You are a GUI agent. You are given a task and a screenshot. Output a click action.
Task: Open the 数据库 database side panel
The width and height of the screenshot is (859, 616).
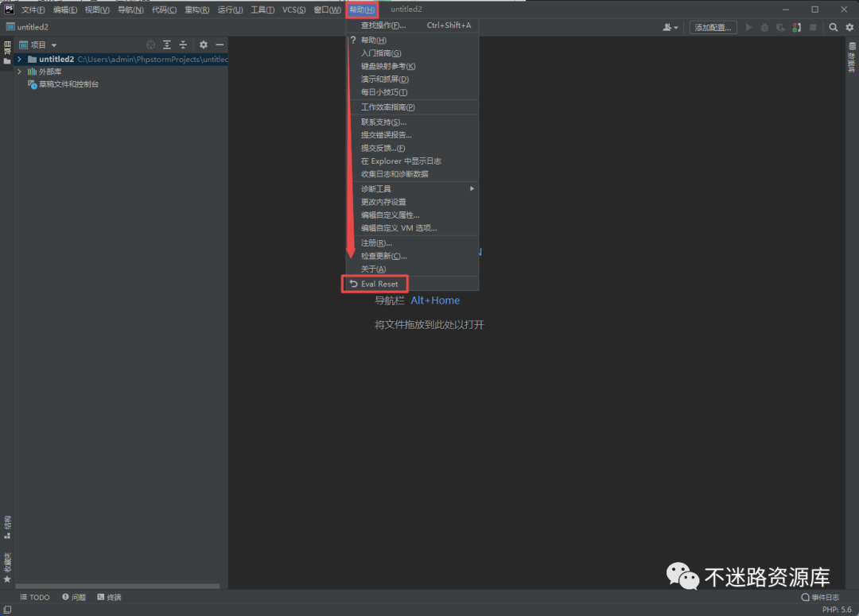coord(852,57)
